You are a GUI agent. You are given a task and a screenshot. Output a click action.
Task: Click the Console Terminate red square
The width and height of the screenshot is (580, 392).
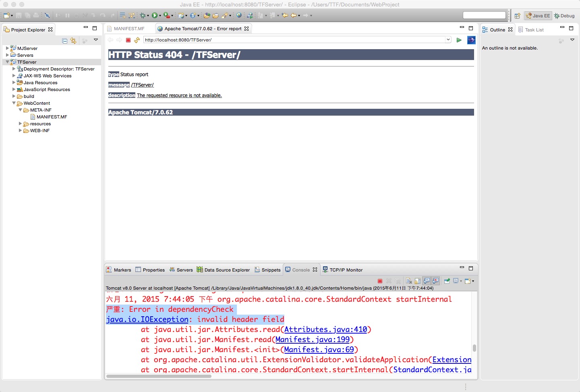[380, 281]
